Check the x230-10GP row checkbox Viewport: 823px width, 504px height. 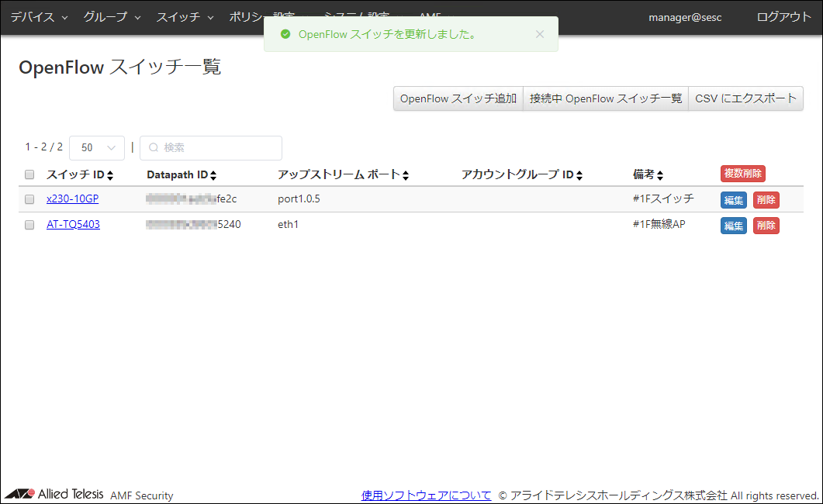pyautogui.click(x=29, y=199)
